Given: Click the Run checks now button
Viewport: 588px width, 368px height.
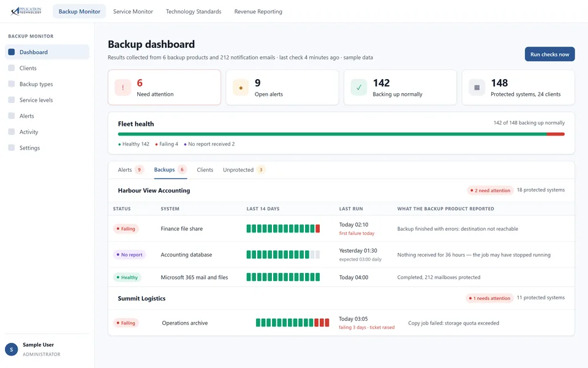Looking at the screenshot, I should point(550,54).
